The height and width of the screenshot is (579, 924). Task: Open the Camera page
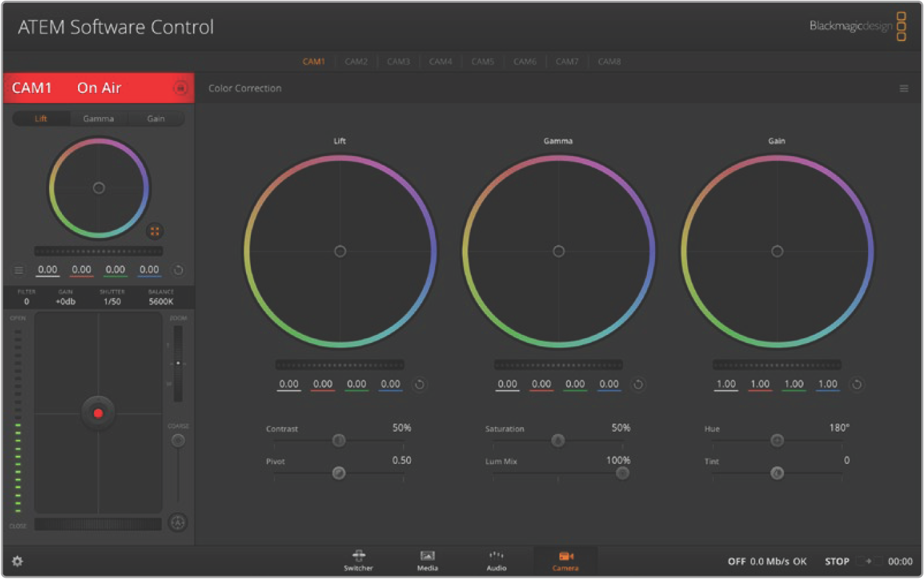[x=566, y=560]
